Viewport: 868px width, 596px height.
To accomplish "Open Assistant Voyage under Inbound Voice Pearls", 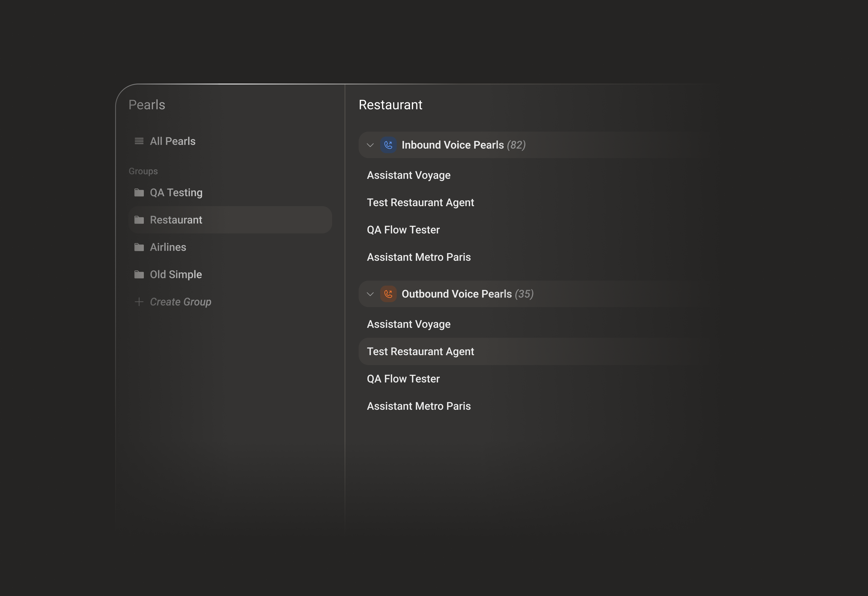I will coord(408,175).
